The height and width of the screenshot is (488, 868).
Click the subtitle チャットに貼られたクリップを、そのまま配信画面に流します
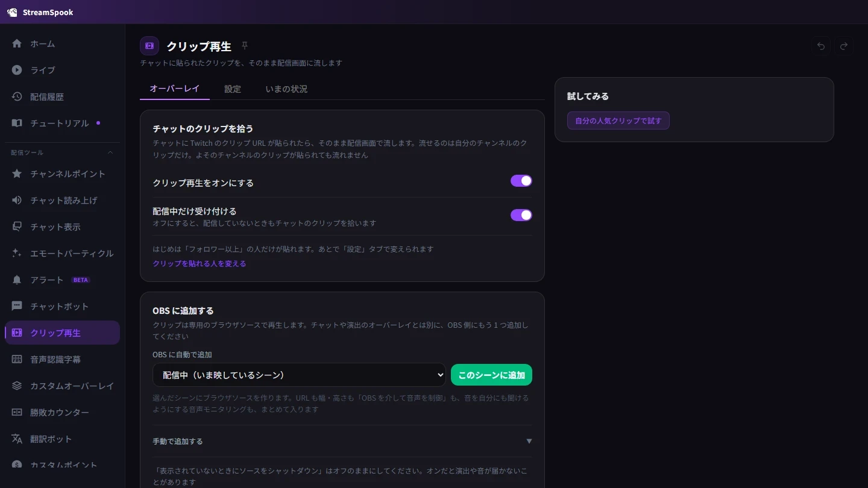coord(241,63)
